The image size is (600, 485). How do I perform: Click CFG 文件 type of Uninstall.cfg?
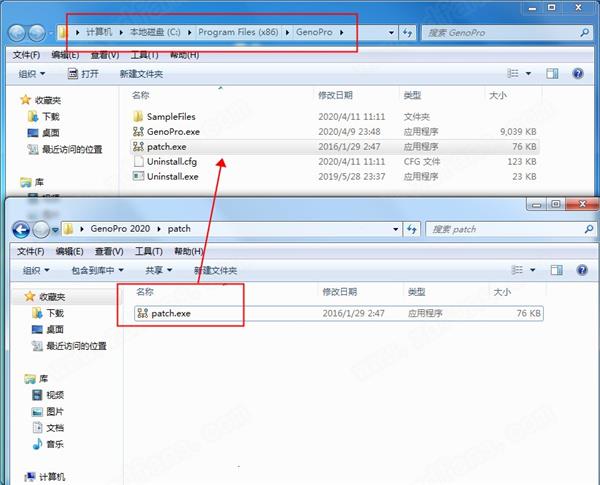422,162
